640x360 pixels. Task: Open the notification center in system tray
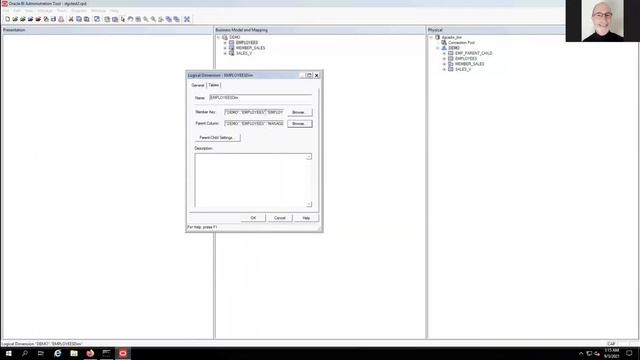pyautogui.click(x=629, y=353)
